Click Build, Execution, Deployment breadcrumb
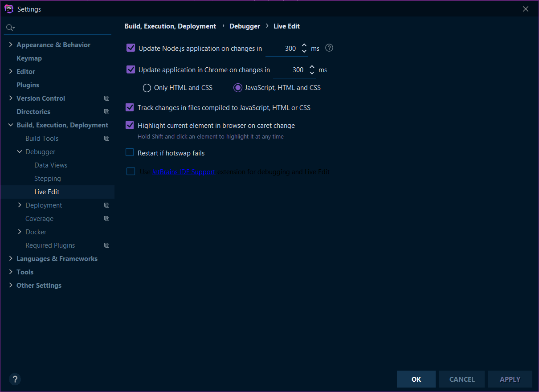Viewport: 539px width, 392px height. [170, 26]
